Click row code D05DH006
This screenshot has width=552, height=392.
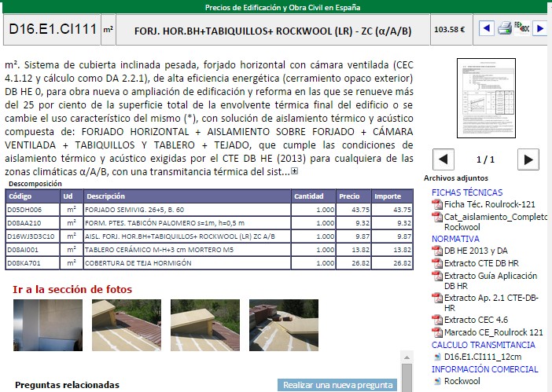click(24, 210)
